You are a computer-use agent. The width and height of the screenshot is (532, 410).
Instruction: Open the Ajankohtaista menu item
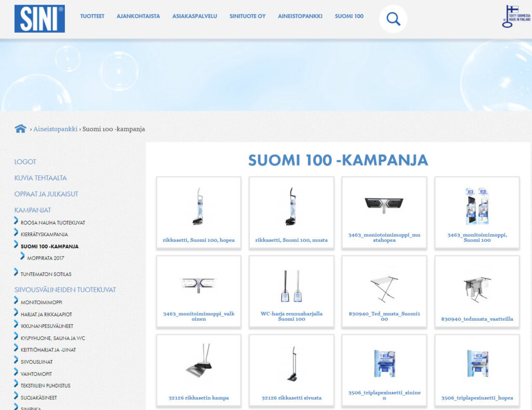(x=138, y=16)
